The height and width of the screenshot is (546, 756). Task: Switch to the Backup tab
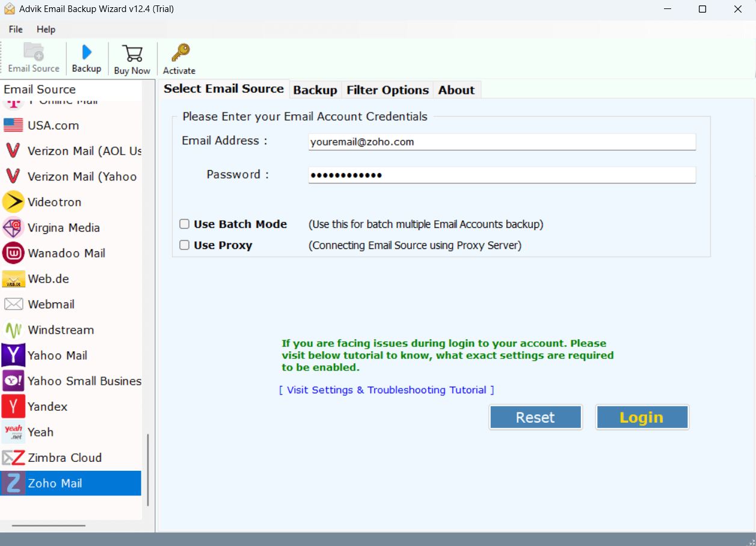click(x=315, y=90)
